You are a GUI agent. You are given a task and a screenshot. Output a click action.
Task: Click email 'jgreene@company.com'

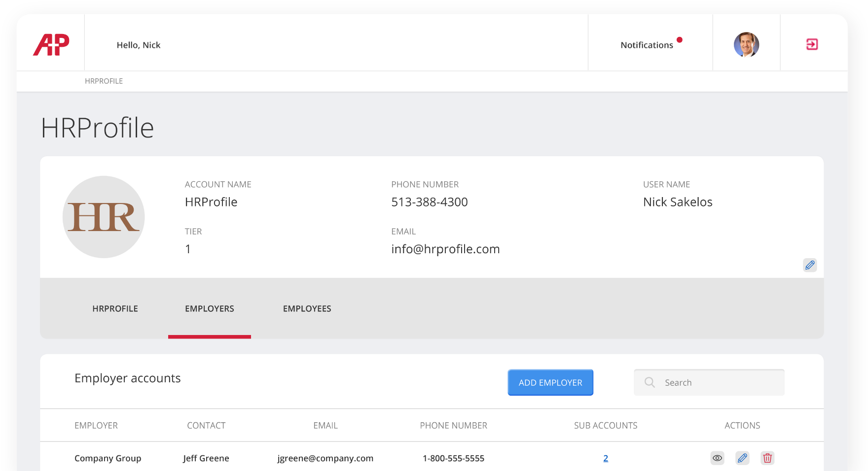[325, 458]
